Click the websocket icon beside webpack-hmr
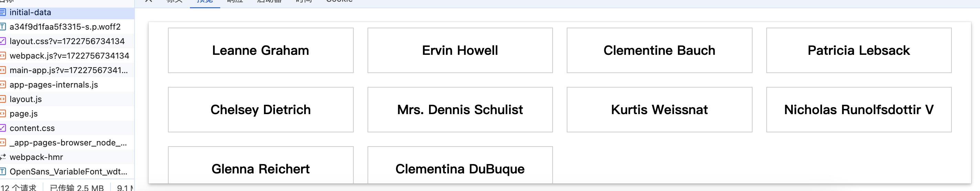This screenshot has height=191, width=980. (x=3, y=157)
